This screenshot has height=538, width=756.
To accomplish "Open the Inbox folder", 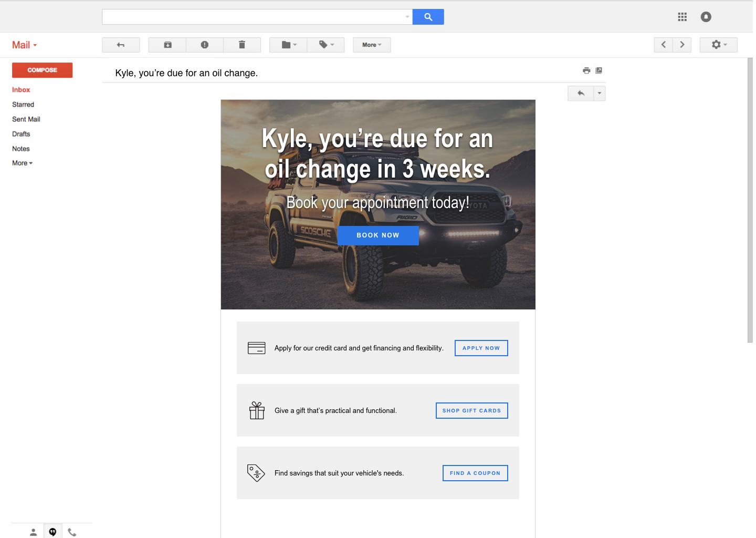I will point(21,90).
